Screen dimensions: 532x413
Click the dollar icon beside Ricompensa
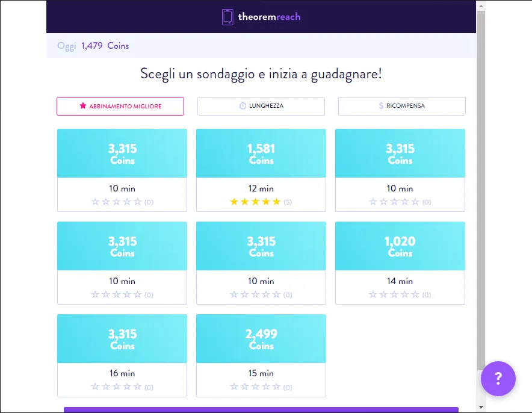click(x=381, y=106)
